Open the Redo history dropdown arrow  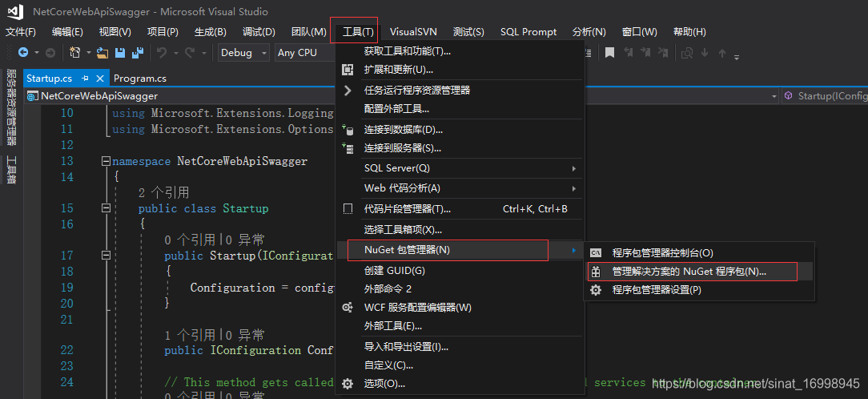(x=203, y=53)
